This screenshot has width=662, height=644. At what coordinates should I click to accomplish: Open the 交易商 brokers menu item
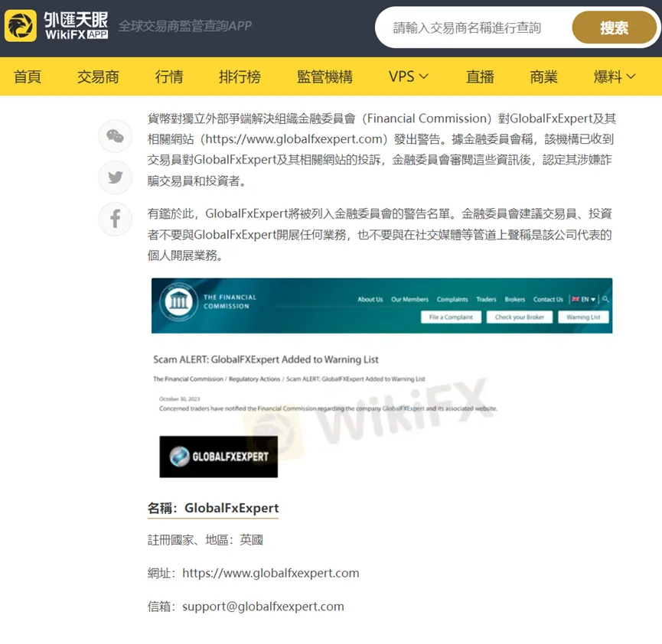(98, 76)
